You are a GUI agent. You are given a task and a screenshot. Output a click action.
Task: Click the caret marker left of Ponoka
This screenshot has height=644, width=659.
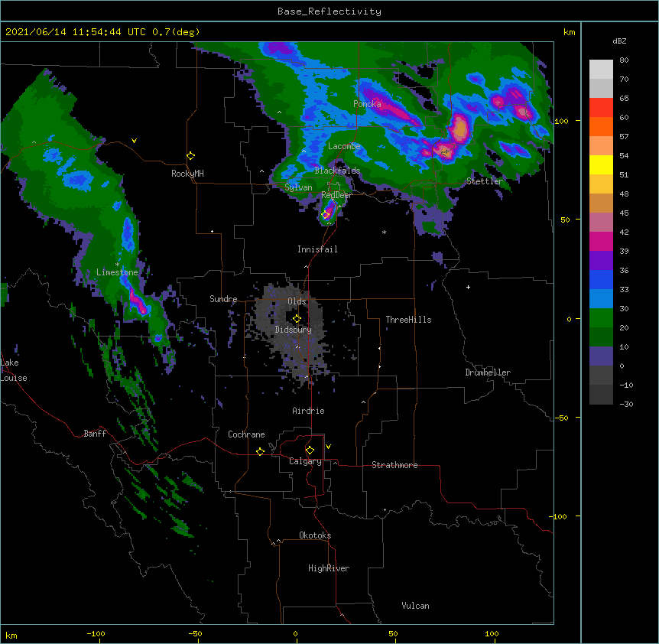280,112
